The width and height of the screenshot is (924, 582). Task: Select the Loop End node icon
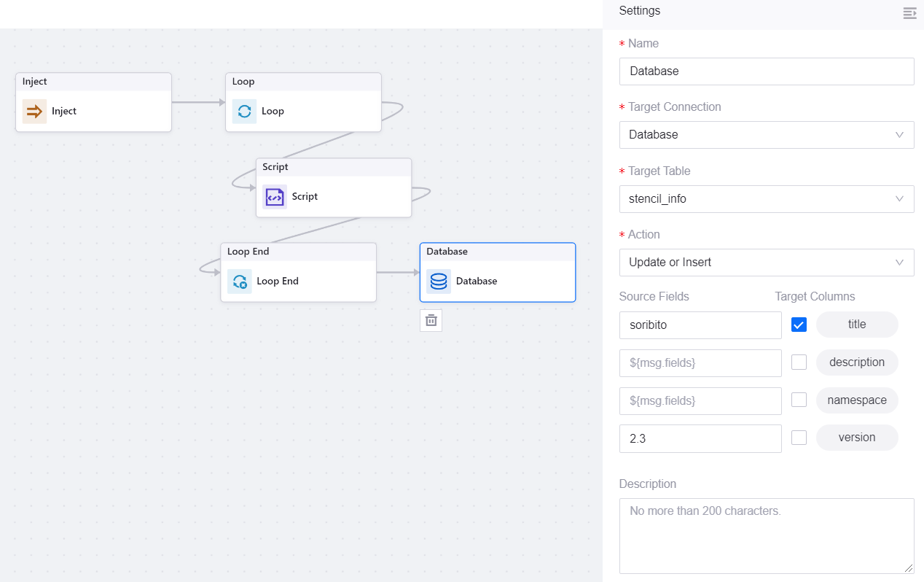239,282
